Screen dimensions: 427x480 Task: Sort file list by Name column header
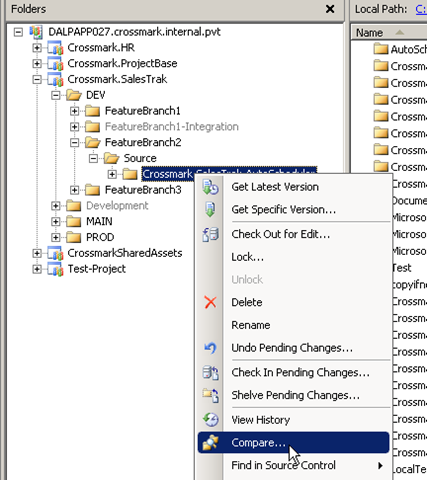coord(389,33)
